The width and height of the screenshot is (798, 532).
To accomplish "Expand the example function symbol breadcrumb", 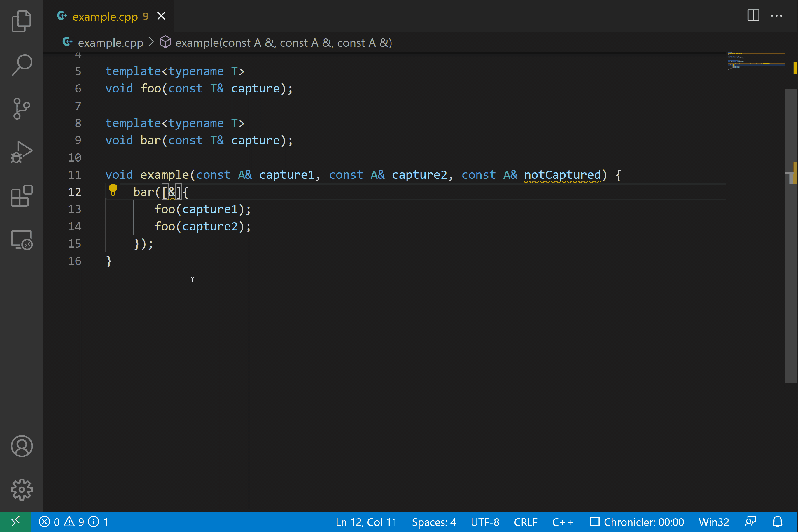I will pyautogui.click(x=283, y=42).
